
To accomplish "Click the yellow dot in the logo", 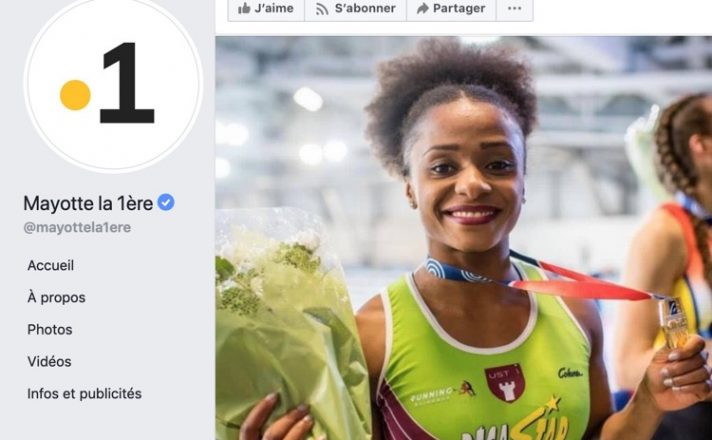I will [75, 95].
